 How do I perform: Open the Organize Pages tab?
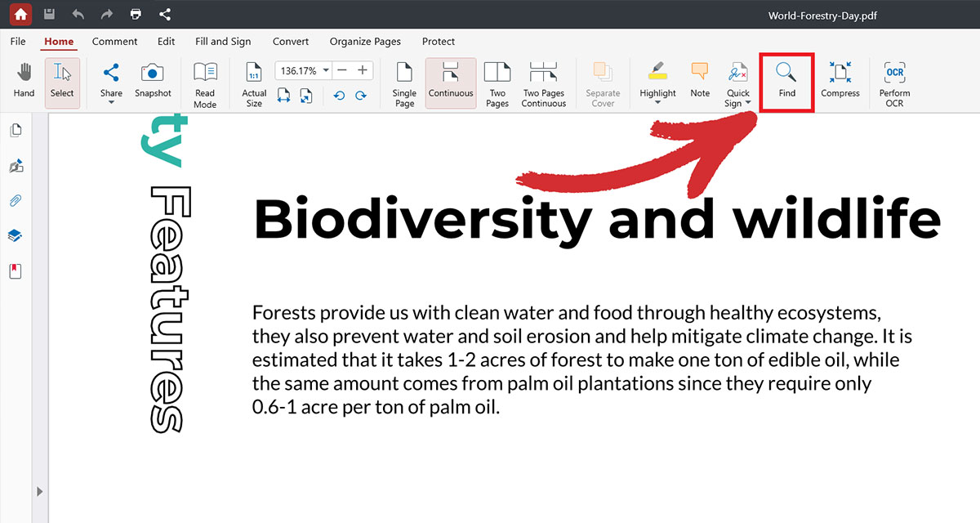coord(365,42)
